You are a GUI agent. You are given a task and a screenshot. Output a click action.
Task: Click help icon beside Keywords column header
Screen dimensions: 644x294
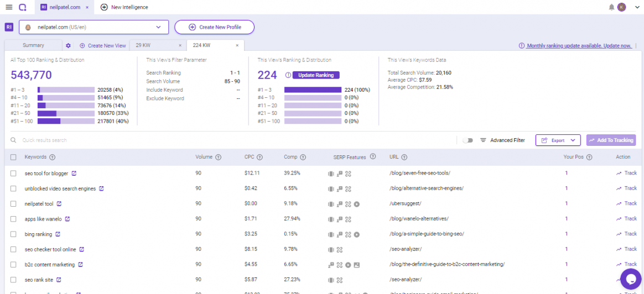point(53,157)
